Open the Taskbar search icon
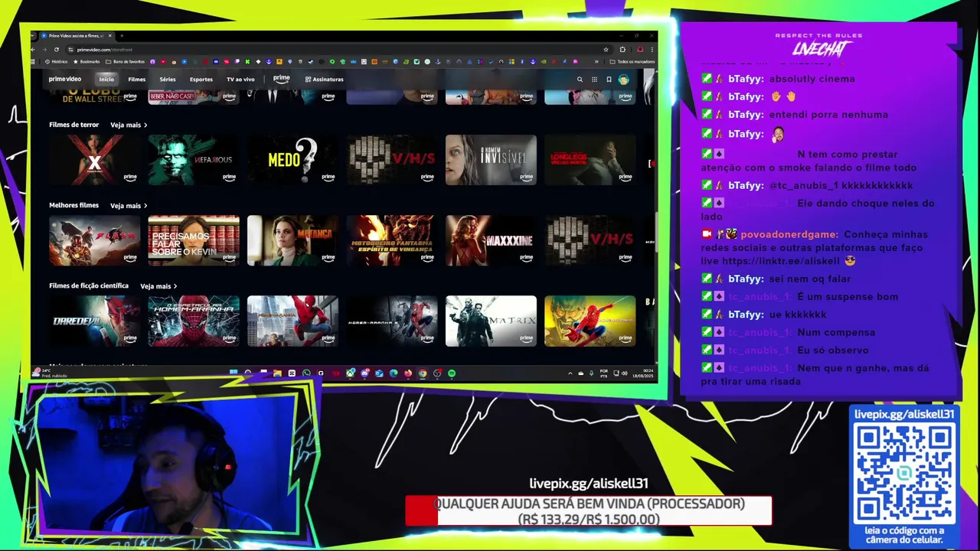 tap(248, 373)
